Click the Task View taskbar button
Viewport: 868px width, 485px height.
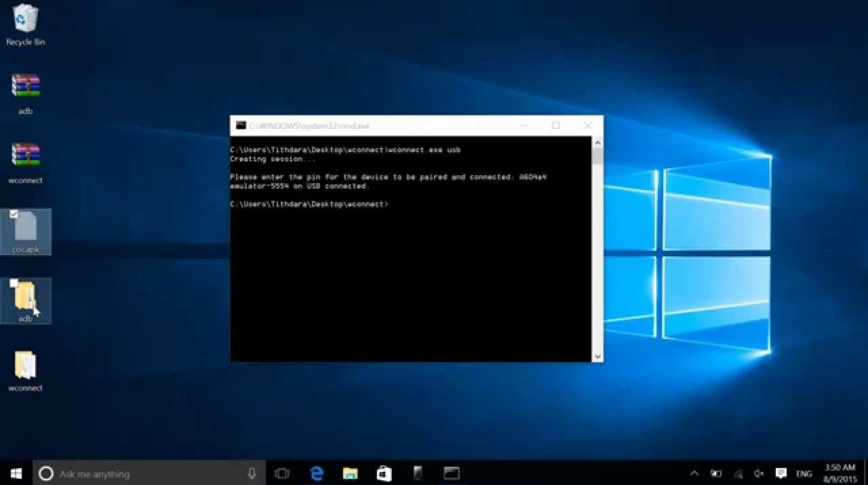point(282,473)
